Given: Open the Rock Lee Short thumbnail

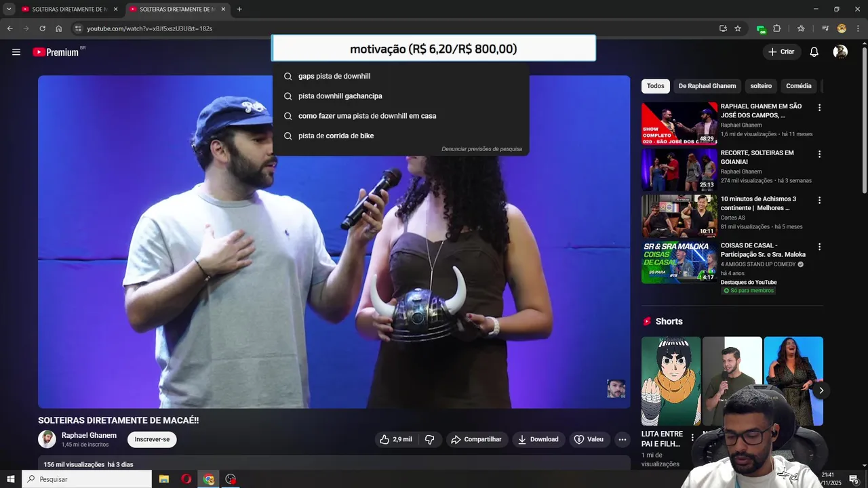Looking at the screenshot, I should [671, 381].
